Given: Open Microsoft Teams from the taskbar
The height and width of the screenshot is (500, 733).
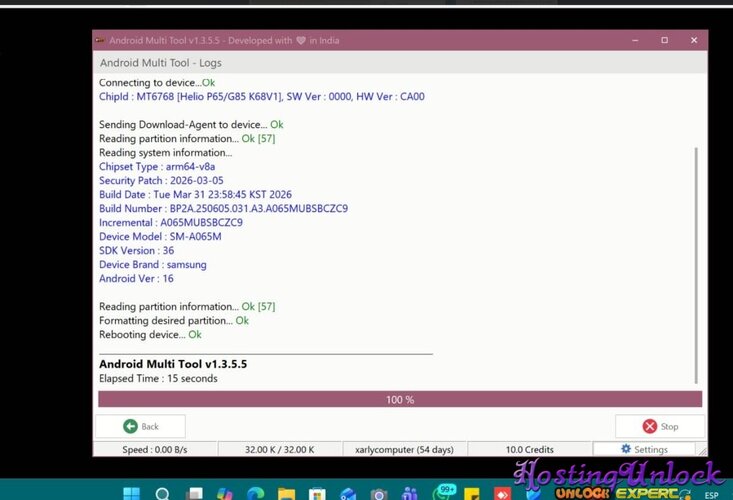Looking at the screenshot, I should (x=410, y=493).
